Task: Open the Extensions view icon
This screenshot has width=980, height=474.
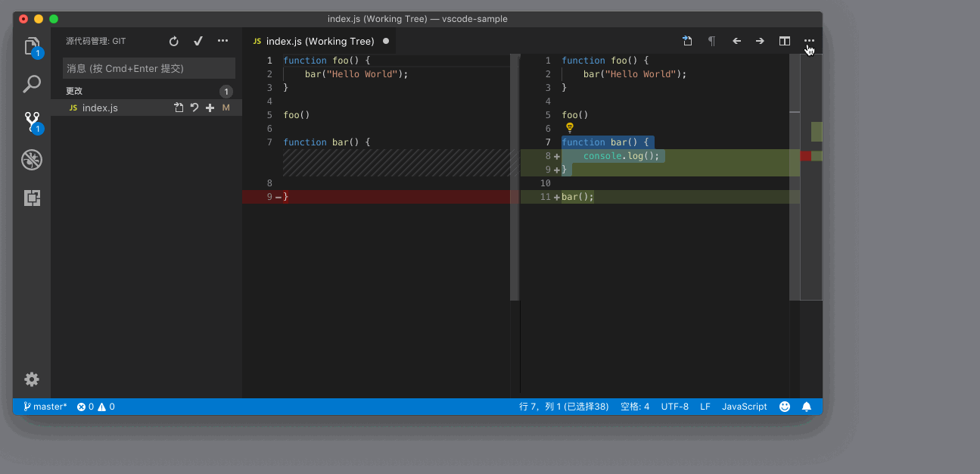Action: tap(32, 198)
